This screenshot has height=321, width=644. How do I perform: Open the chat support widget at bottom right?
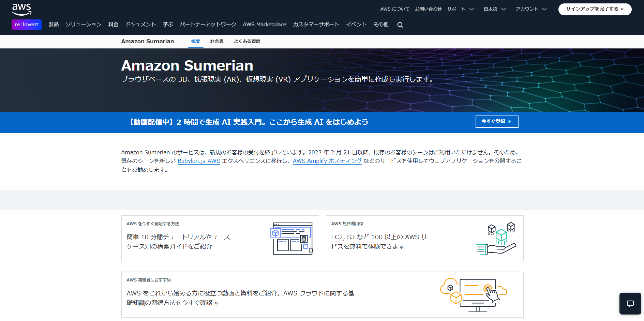pyautogui.click(x=630, y=303)
